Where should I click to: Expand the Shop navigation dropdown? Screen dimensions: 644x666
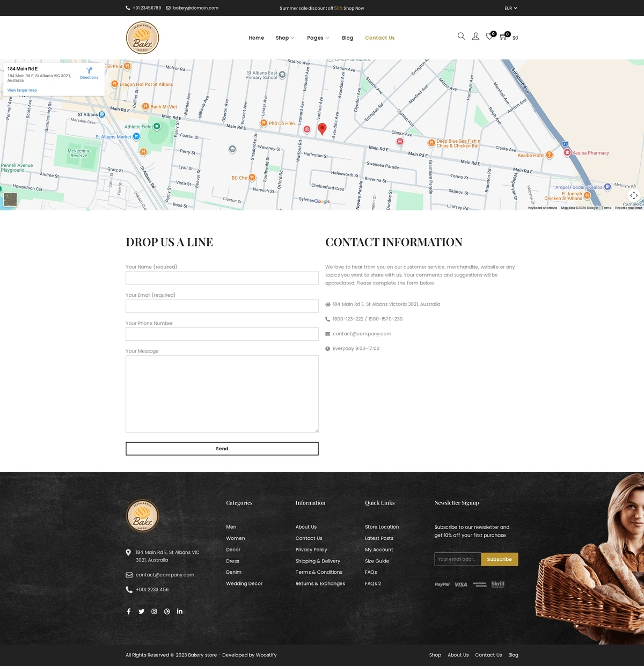pos(284,38)
